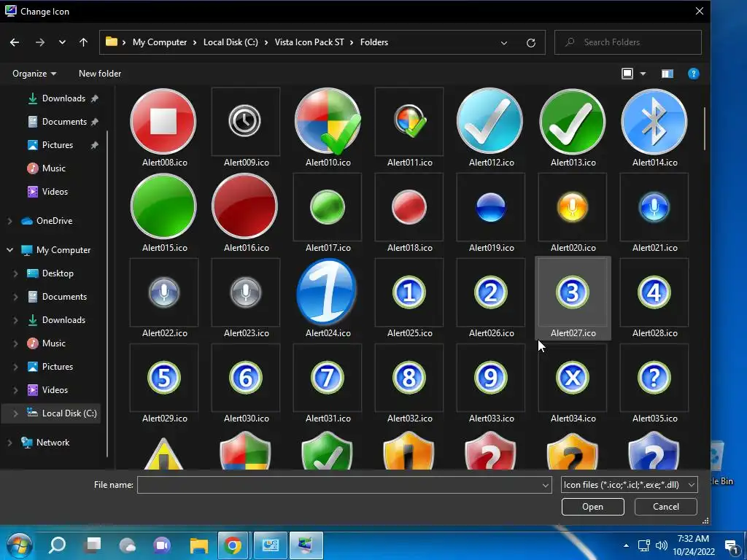This screenshot has width=747, height=560.
Task: Select the small Alert011.ico icon
Action: [x=409, y=122]
